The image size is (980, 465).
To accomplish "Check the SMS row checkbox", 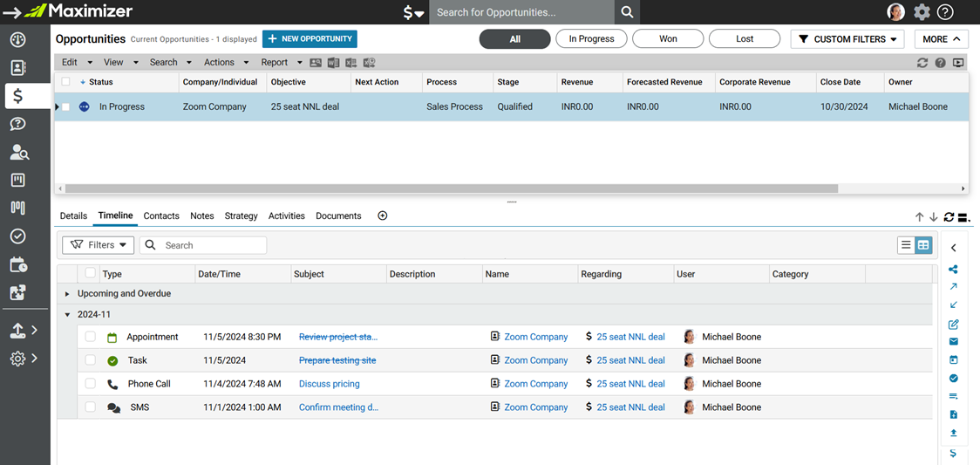I will [x=91, y=407].
